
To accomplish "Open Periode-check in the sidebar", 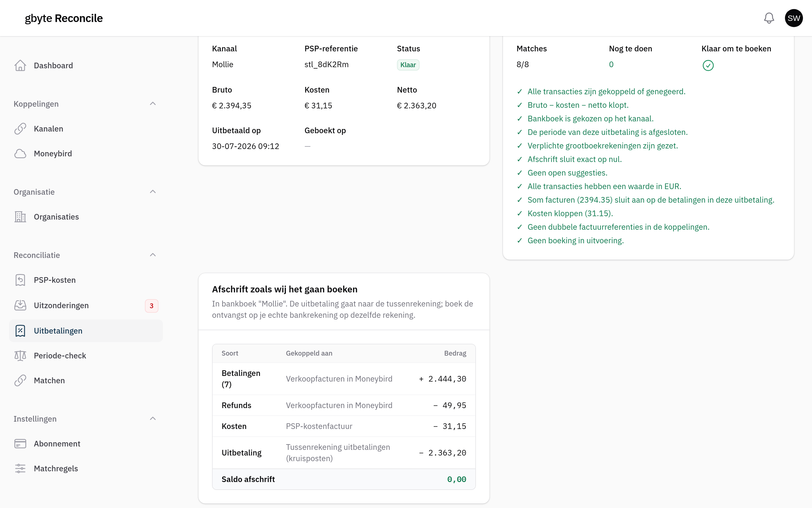I will click(x=86, y=356).
